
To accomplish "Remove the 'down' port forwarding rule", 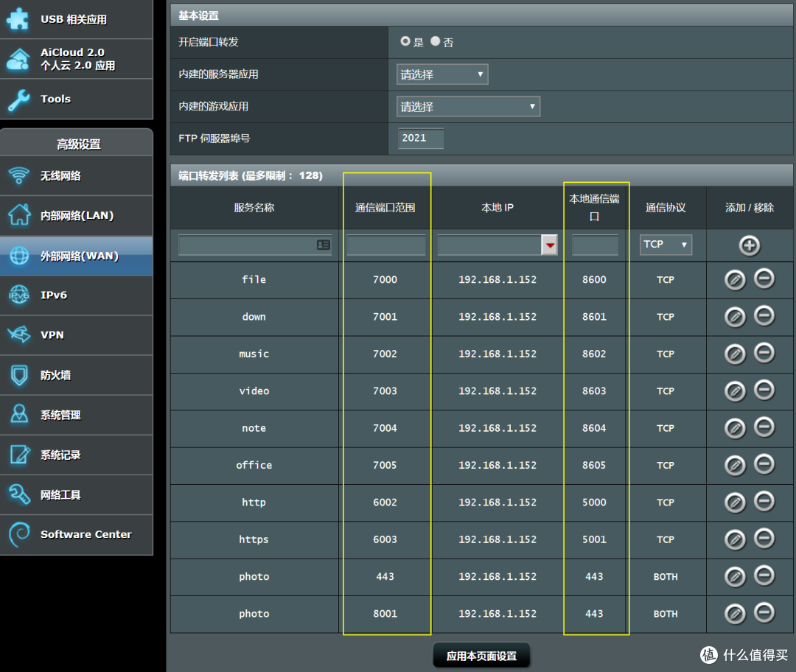I will [x=764, y=316].
